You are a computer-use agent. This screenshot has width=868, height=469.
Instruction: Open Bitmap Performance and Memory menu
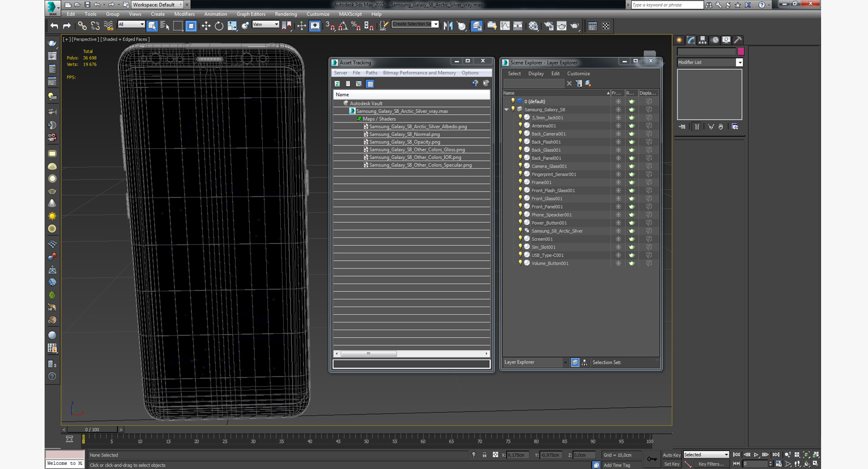[x=419, y=73]
